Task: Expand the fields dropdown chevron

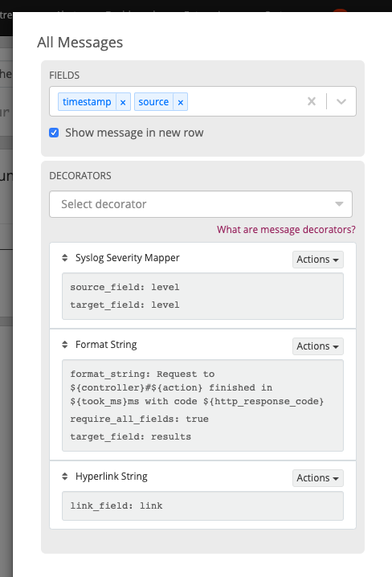Action: 341,101
